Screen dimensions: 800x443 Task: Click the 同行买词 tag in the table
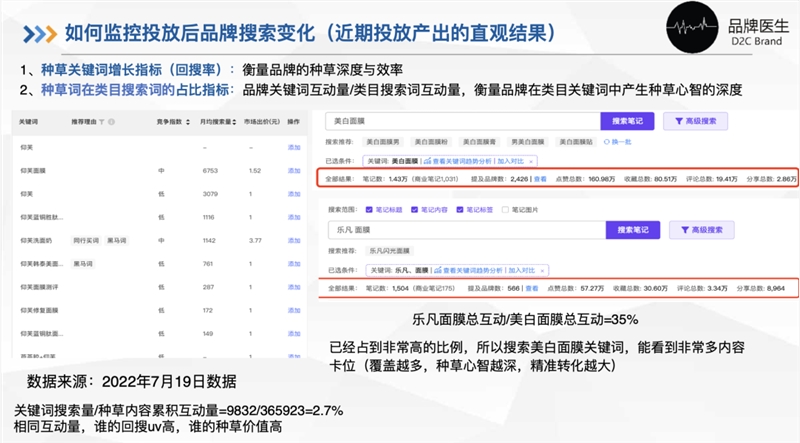click(86, 240)
